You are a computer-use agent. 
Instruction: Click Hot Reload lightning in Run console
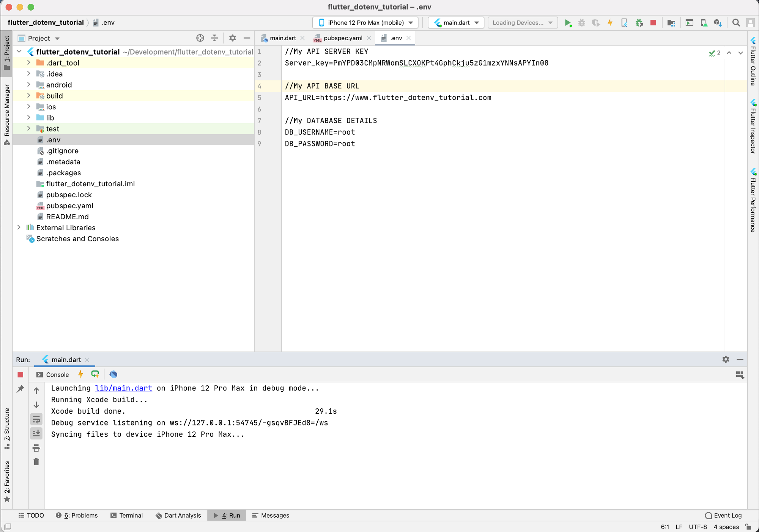click(80, 374)
